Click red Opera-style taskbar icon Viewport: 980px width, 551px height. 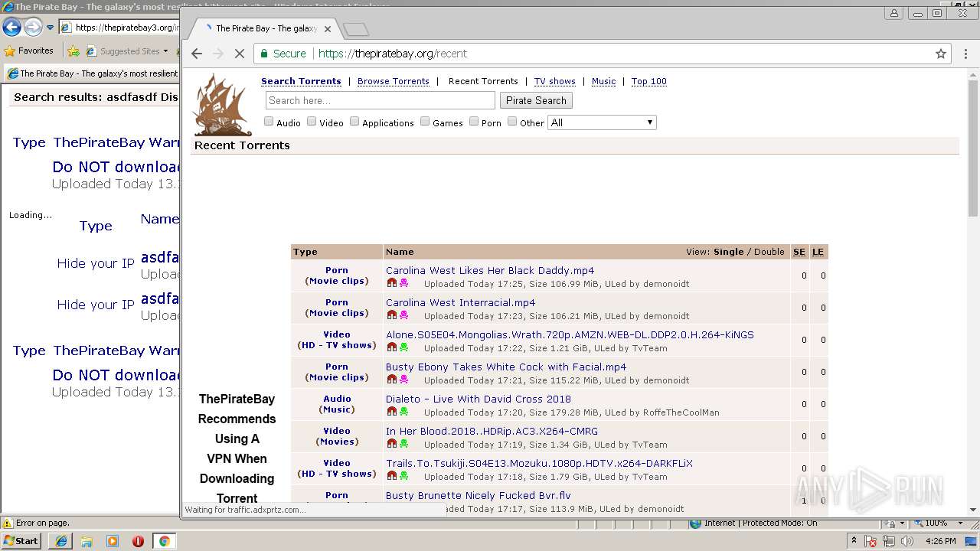click(x=138, y=541)
